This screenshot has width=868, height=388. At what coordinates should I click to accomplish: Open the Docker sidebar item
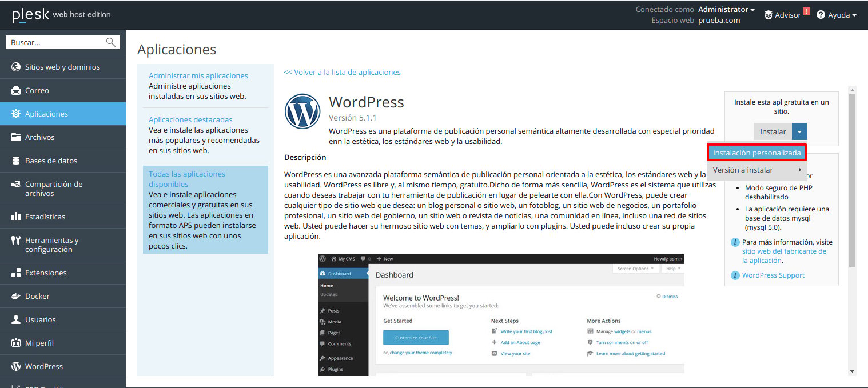pos(63,296)
